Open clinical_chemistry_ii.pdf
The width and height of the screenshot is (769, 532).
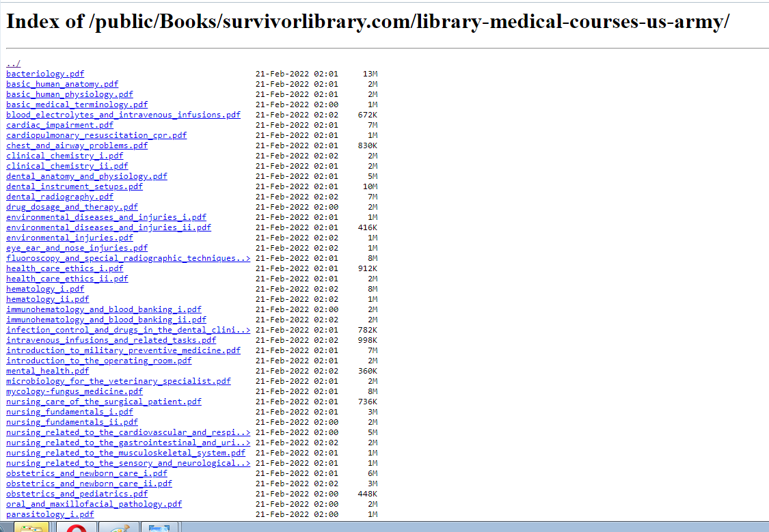67,167
